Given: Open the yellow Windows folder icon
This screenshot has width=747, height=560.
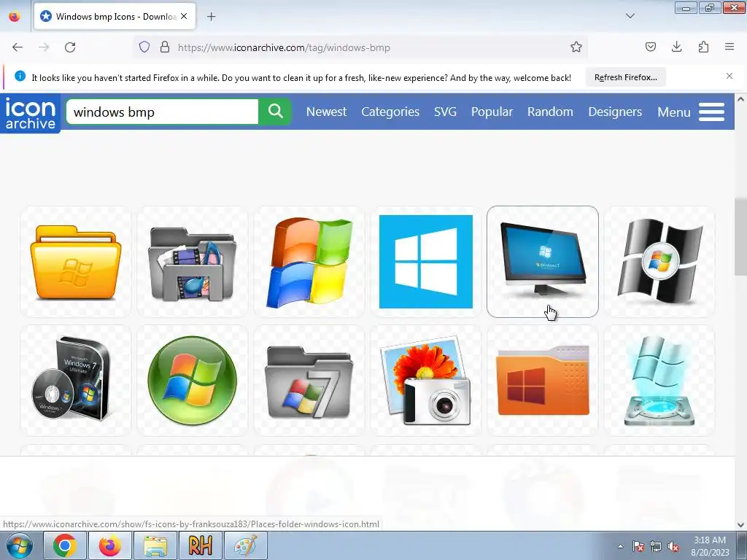Looking at the screenshot, I should click(76, 262).
